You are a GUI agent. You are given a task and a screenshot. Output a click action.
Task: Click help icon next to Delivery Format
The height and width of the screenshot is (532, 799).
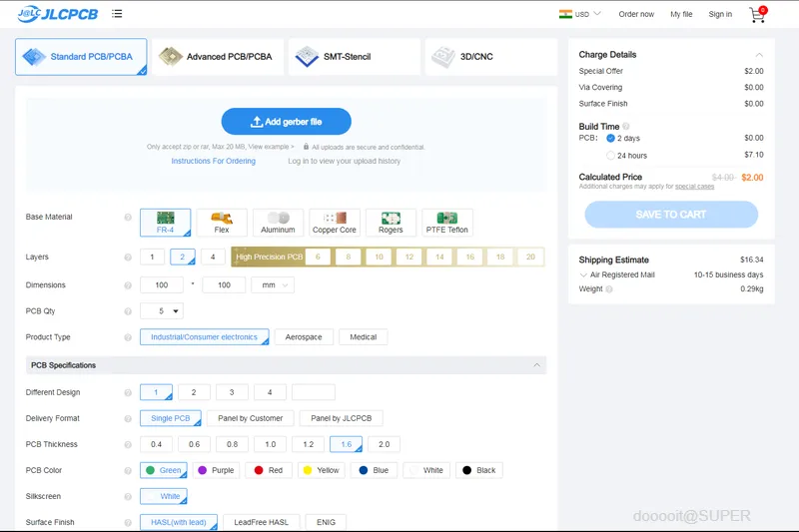pyautogui.click(x=128, y=418)
